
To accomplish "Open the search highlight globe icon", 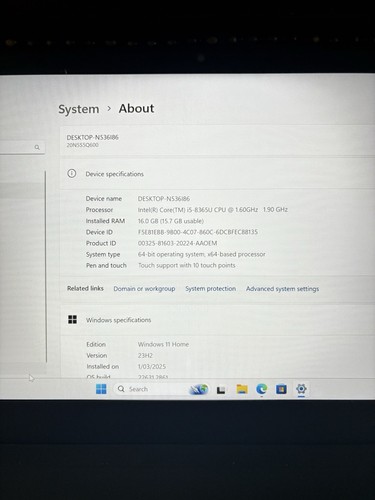I will [199, 389].
